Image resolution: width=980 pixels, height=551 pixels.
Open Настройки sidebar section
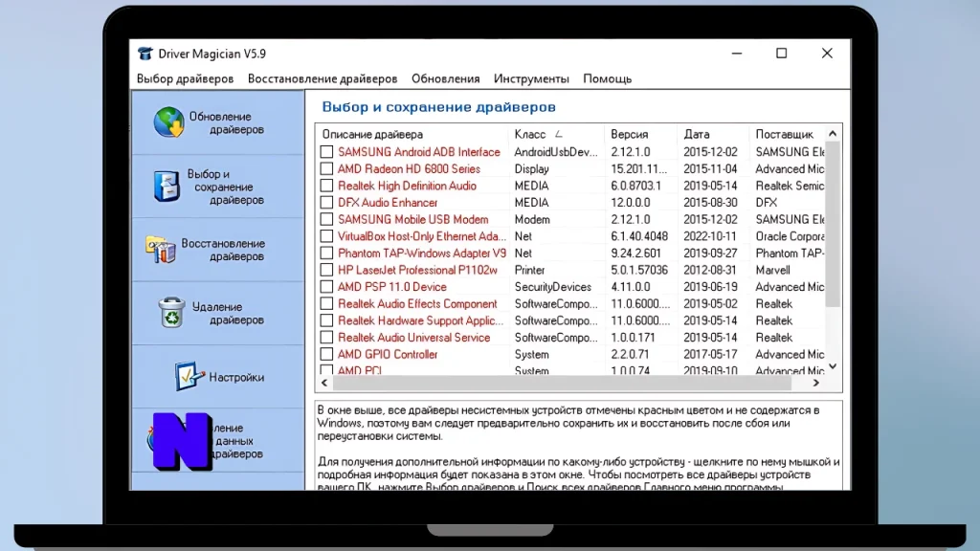(x=217, y=377)
